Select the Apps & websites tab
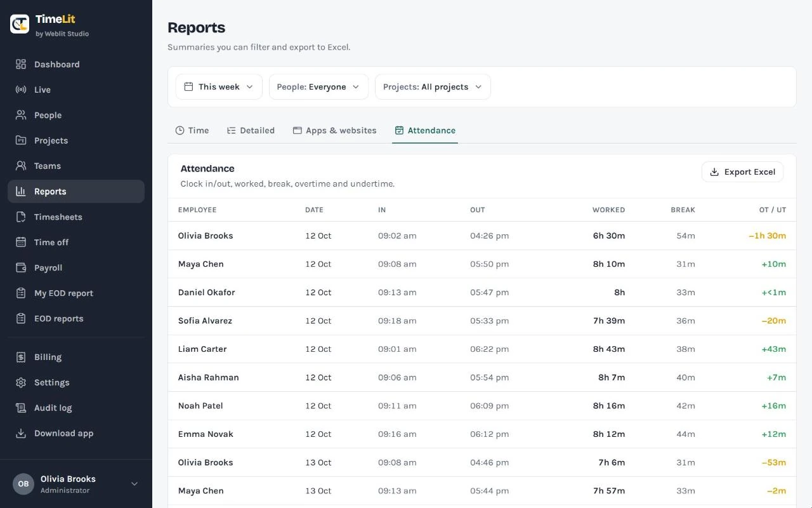812x508 pixels. coord(334,130)
